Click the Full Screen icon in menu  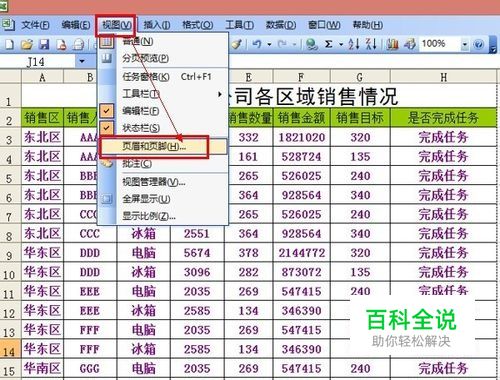[x=106, y=199]
